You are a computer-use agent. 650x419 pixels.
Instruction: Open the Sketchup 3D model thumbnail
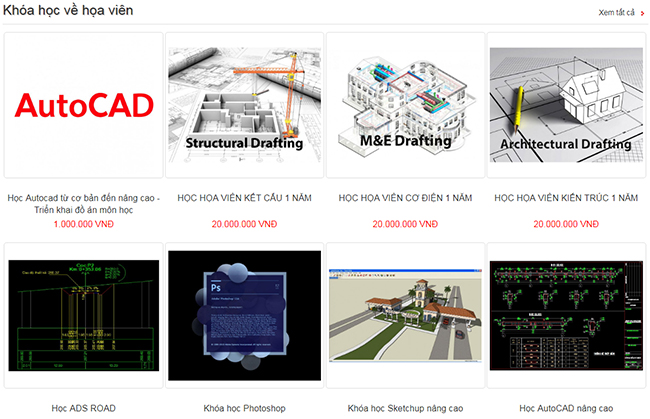click(405, 315)
